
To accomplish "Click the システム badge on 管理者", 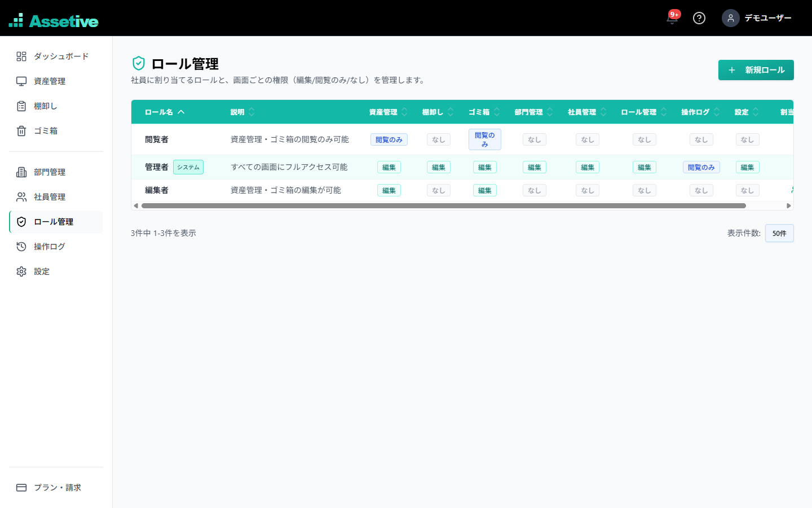I will [x=188, y=167].
